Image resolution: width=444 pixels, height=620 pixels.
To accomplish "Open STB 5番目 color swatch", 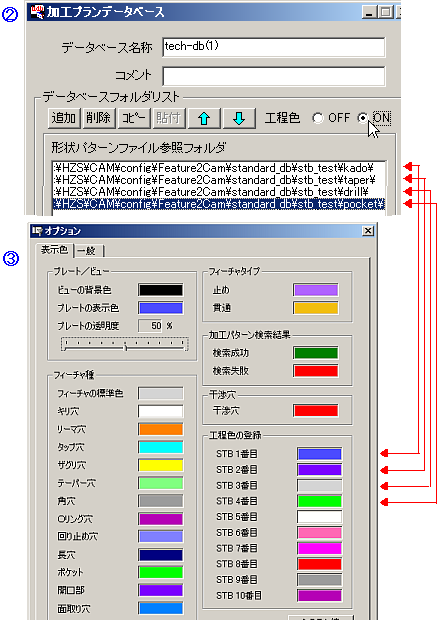I will [x=319, y=517].
